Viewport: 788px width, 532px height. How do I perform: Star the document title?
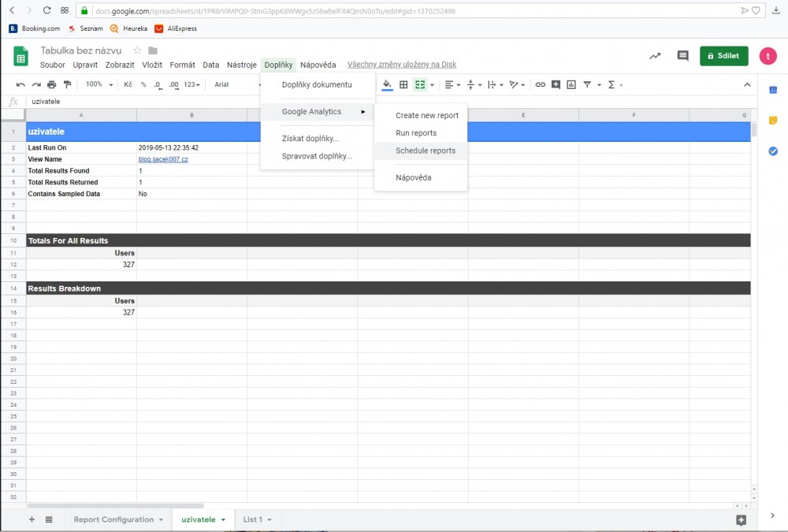pyautogui.click(x=137, y=50)
